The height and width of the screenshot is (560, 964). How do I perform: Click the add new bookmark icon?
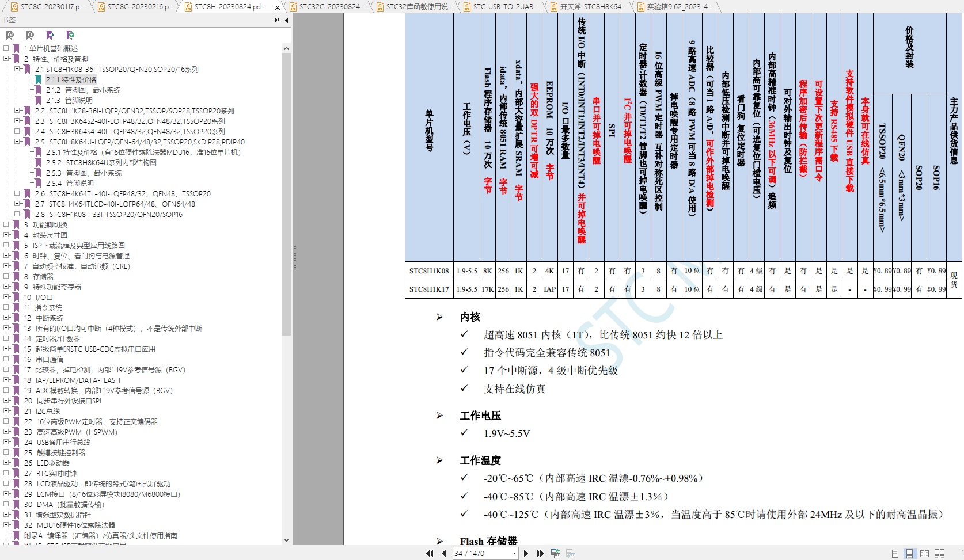click(30, 35)
